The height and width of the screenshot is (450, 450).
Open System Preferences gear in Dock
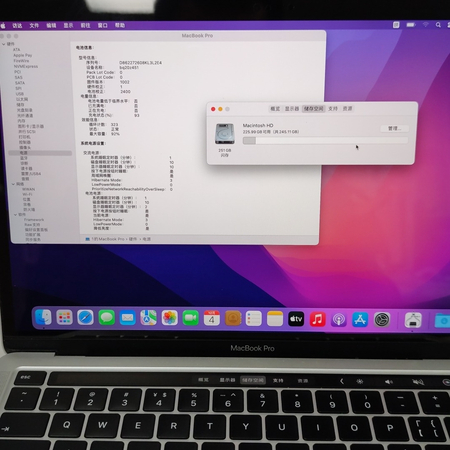pos(382,320)
